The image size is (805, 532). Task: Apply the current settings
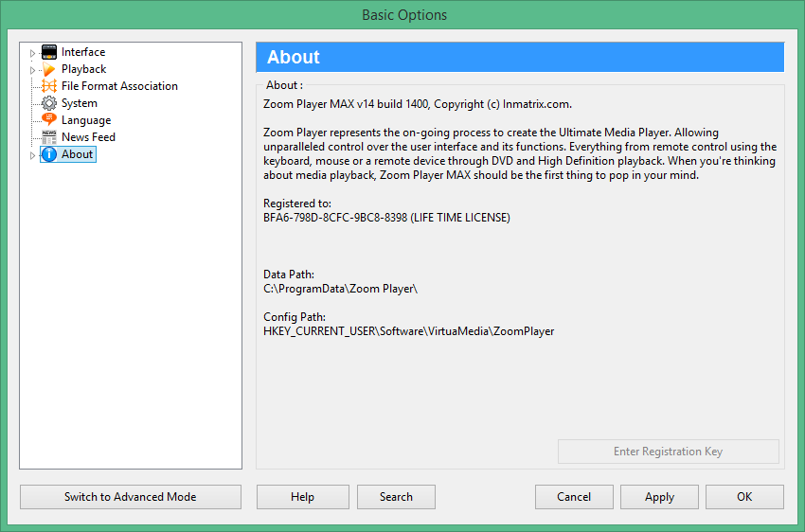tap(659, 497)
